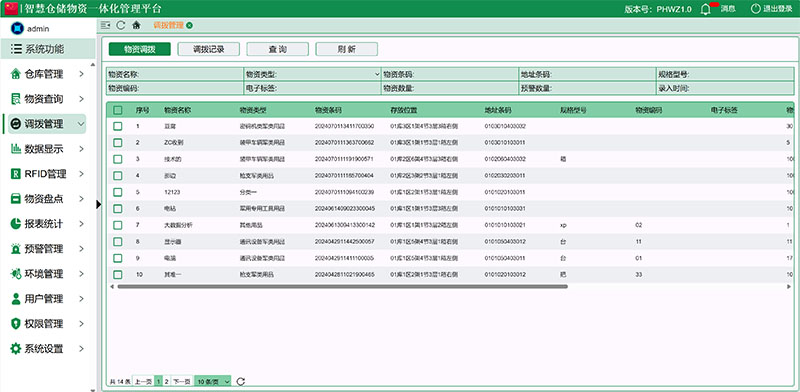
Task: Expand the 物资查询 menu chevron
Action: [81, 99]
